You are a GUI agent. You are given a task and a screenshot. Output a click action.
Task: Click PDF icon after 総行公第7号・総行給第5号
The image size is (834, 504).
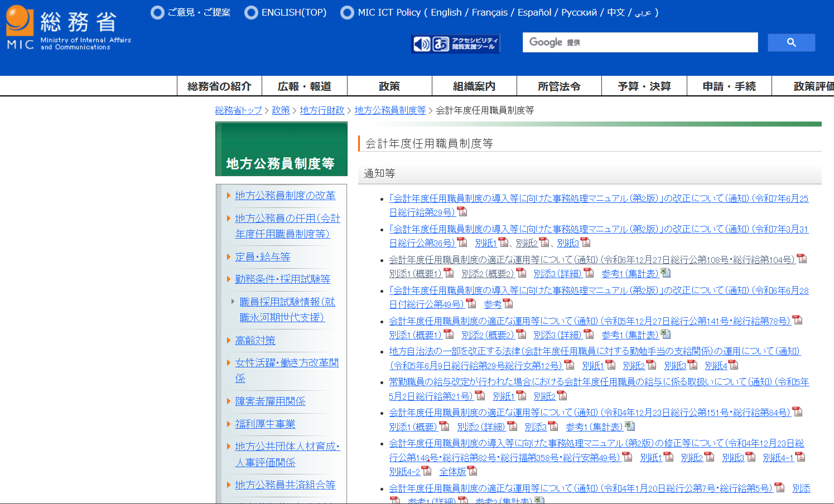[779, 487]
